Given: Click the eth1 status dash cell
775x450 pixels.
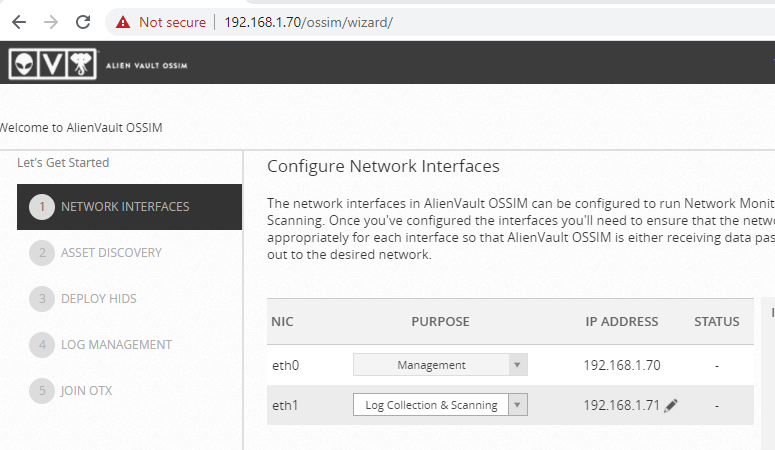Looking at the screenshot, I should coord(717,406).
